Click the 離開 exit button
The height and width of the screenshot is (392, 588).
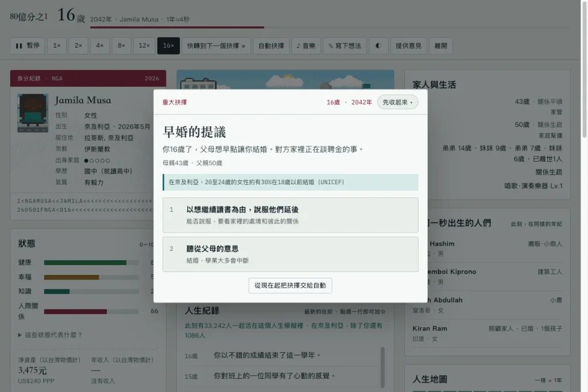(x=440, y=46)
